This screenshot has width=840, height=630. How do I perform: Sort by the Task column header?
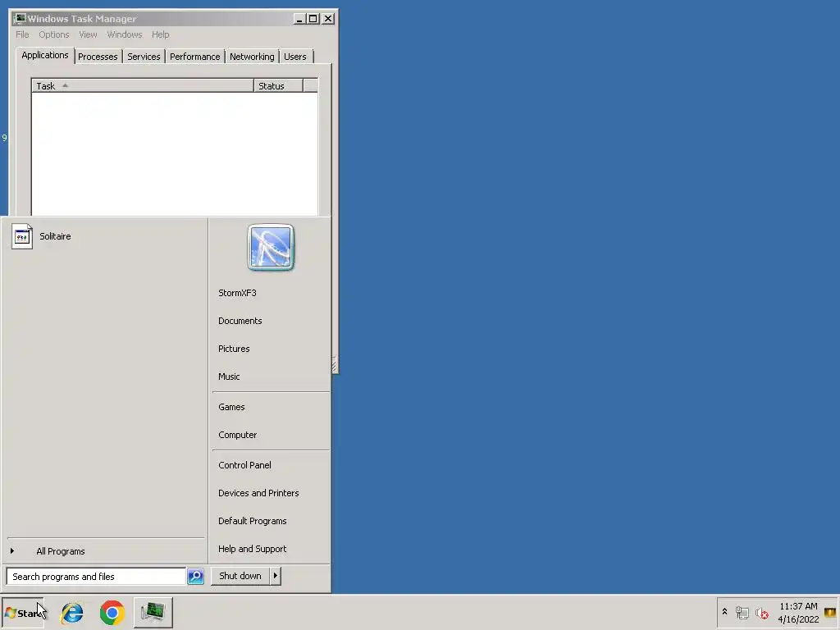point(143,85)
